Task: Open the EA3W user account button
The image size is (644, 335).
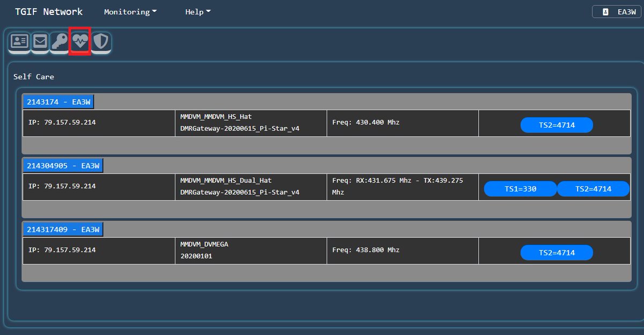Action: [x=617, y=12]
